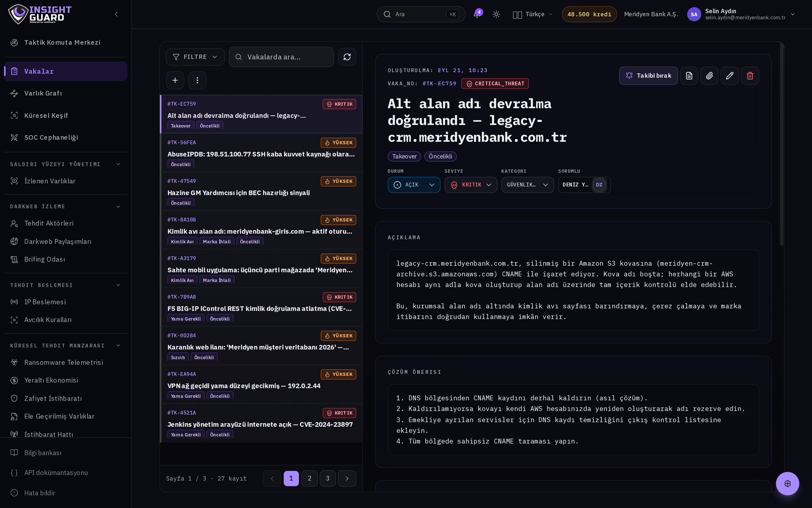Select case #TK-56FEA AbuseIPDB

click(261, 153)
